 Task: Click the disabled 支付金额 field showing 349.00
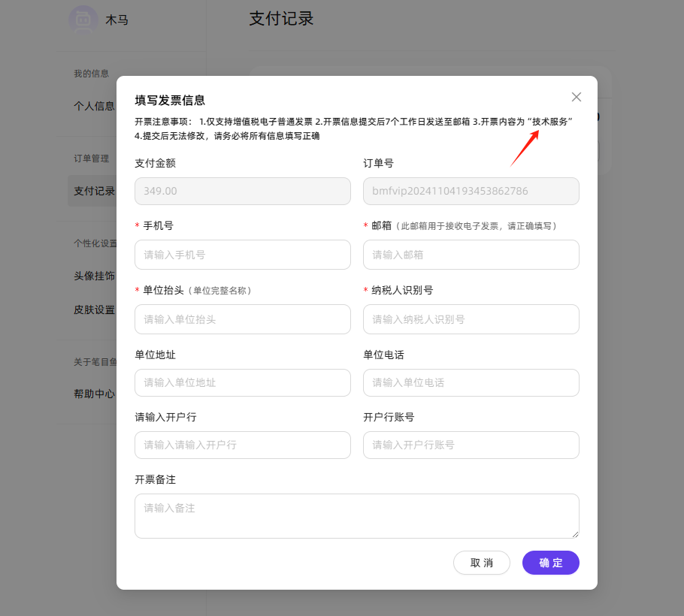pos(243,191)
